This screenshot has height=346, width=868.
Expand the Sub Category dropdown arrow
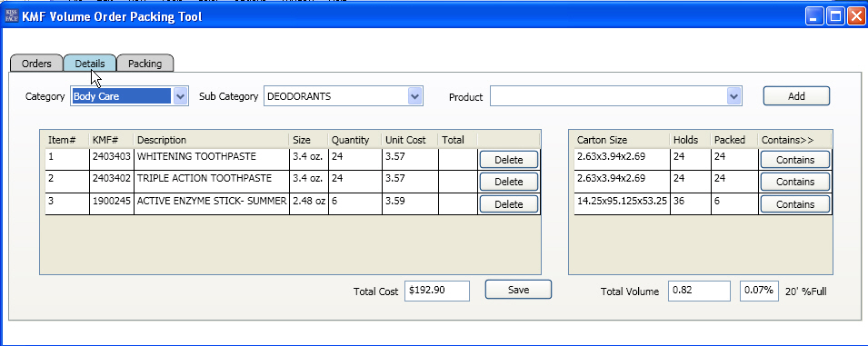click(x=414, y=96)
